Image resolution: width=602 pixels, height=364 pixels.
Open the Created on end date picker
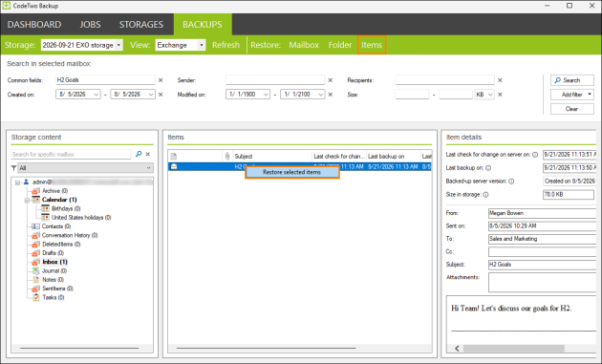tap(151, 95)
